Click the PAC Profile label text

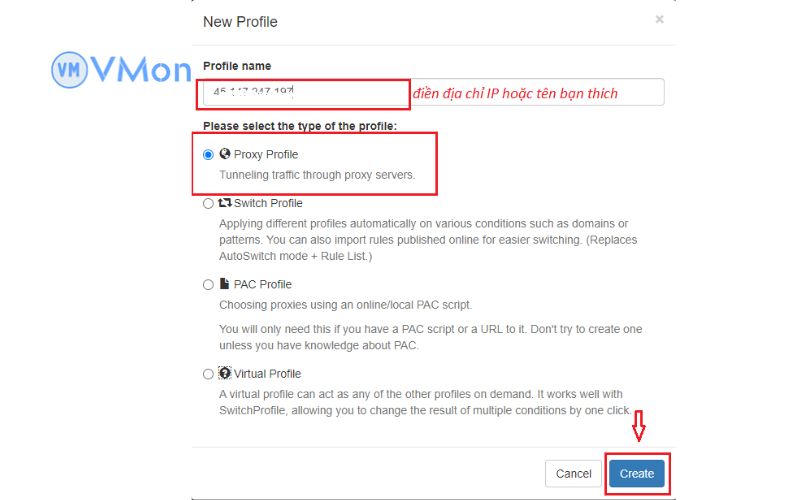[263, 285]
